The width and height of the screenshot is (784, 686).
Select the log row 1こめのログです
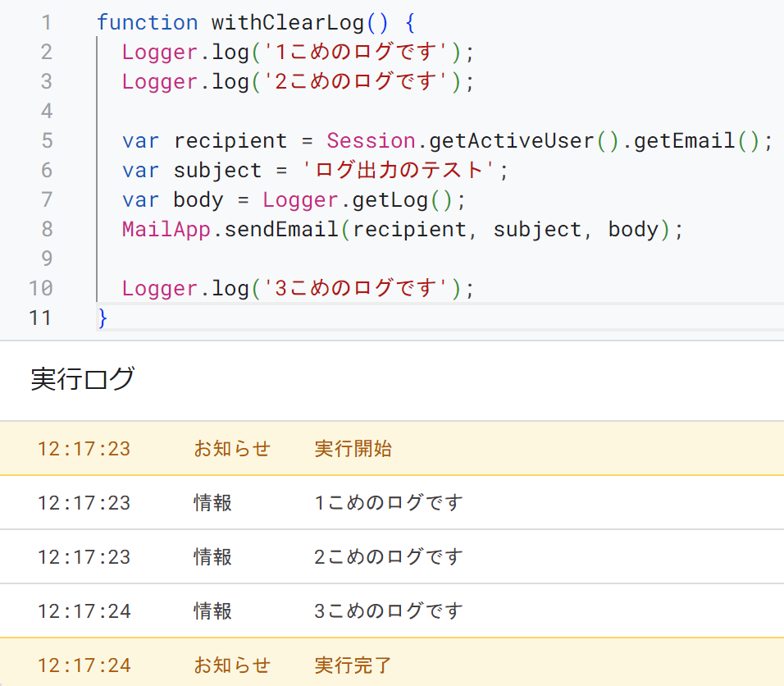pyautogui.click(x=387, y=502)
